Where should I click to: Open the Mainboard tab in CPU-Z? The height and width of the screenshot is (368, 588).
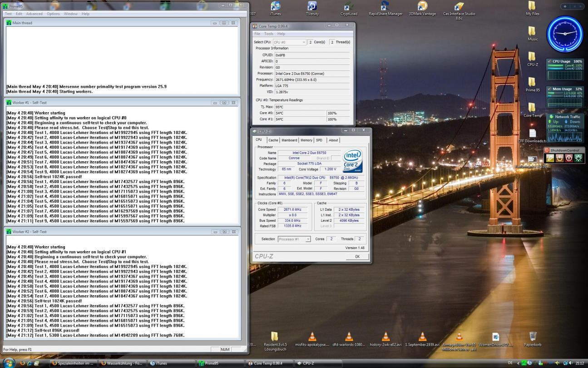tap(289, 140)
